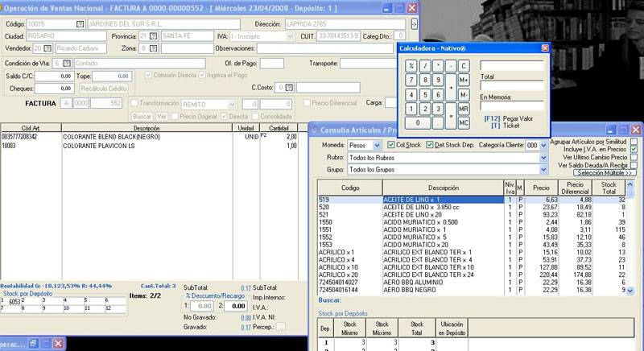
Task: Open the Condición de Vta. lookup icon
Action: tap(66, 63)
